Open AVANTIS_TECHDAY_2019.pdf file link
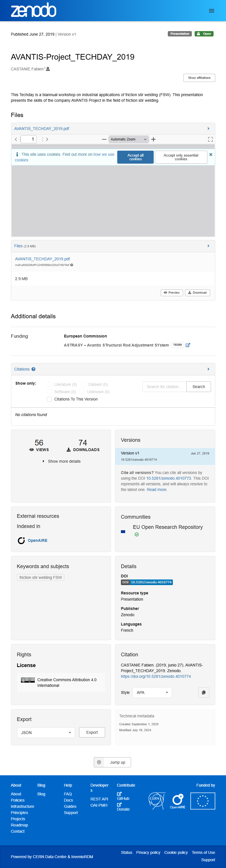Screen dimensions: 226x868 point(42,259)
